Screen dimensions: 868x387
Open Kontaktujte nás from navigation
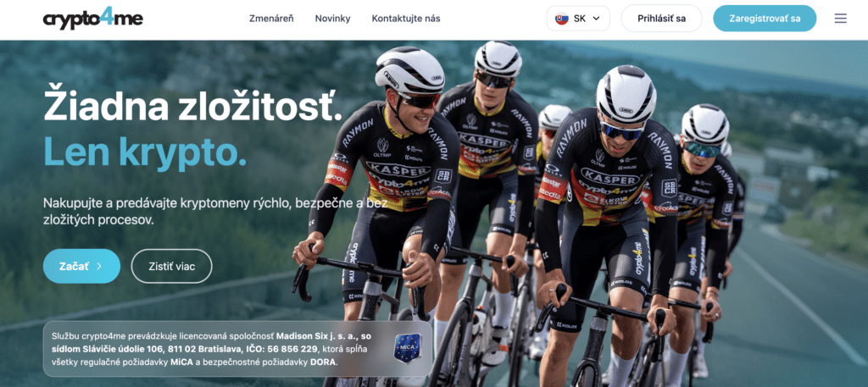tap(406, 19)
